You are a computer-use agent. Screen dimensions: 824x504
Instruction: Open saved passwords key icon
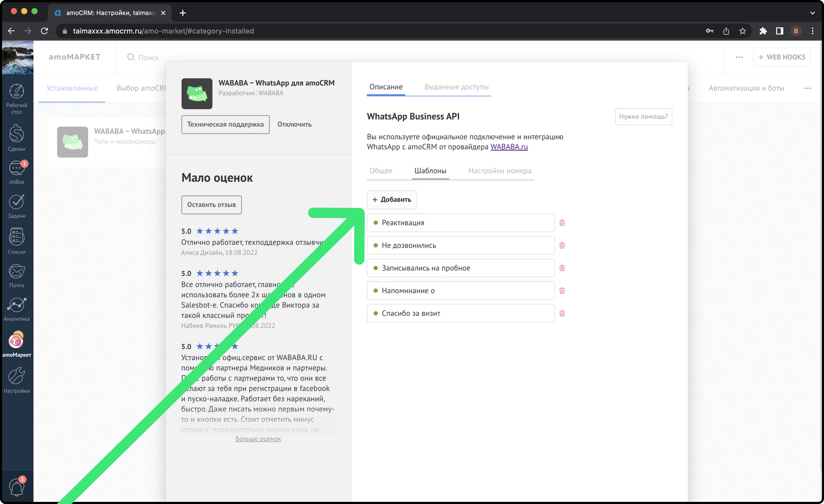click(709, 31)
